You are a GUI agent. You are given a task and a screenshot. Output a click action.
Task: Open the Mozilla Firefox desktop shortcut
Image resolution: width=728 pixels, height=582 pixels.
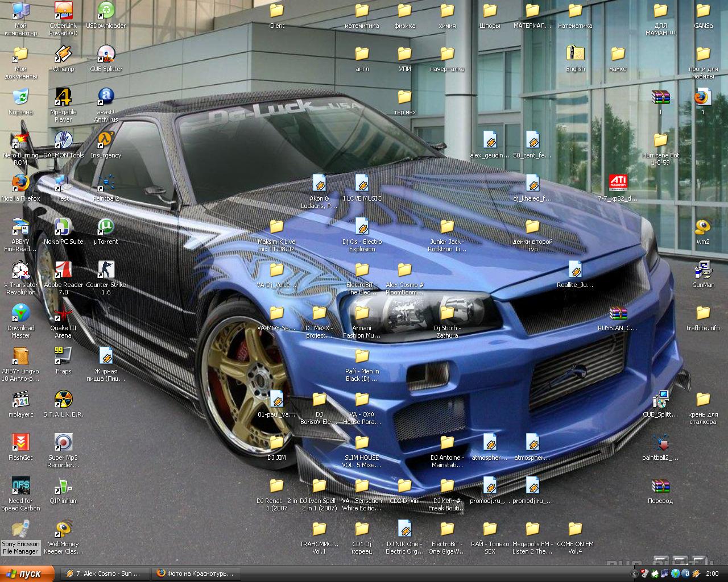pos(20,188)
